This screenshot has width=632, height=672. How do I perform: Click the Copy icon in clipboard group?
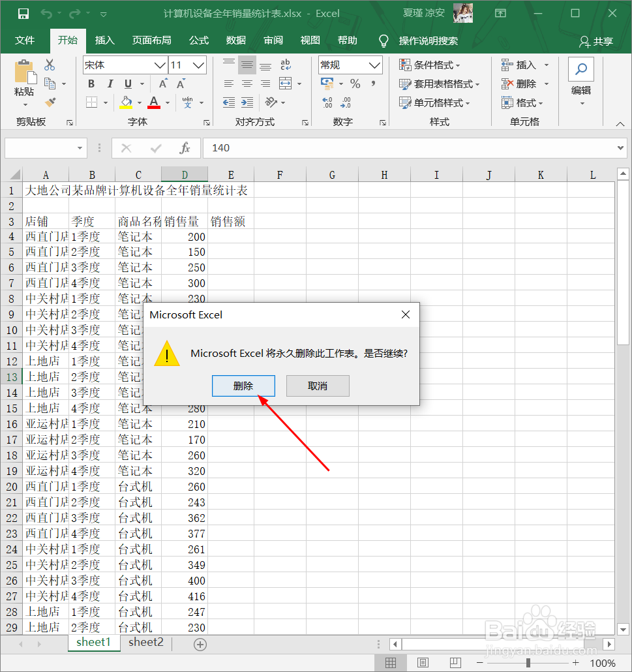tap(50, 84)
